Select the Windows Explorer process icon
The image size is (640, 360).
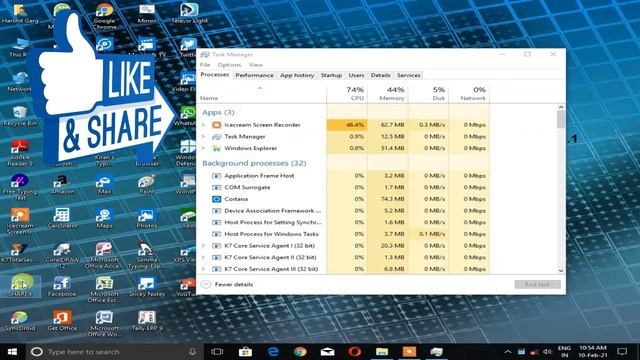[217, 148]
